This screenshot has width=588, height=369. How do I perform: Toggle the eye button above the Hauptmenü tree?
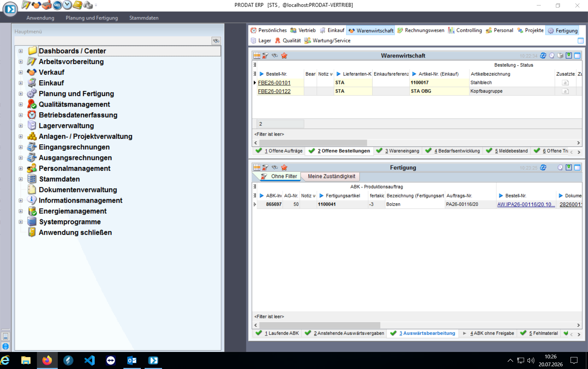click(x=216, y=41)
